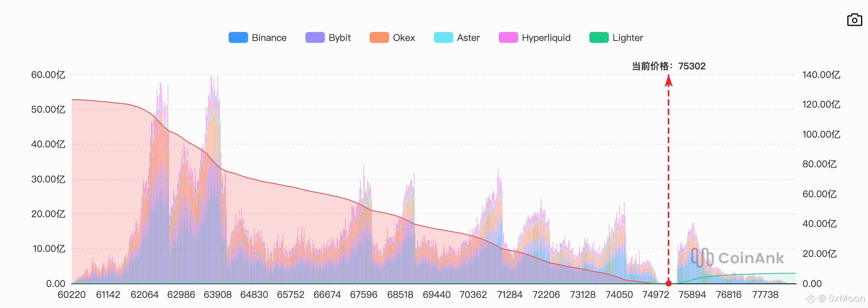
Task: Click the right axis label 60.00亿
Action: click(x=820, y=194)
